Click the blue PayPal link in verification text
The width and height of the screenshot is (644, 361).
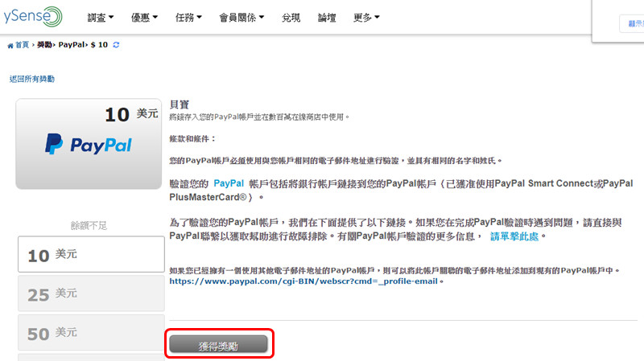pyautogui.click(x=229, y=183)
